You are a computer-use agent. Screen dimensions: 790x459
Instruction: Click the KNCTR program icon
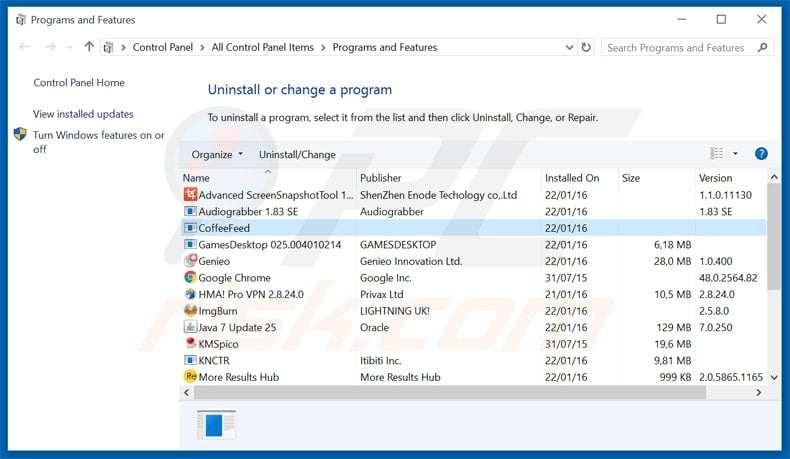click(x=190, y=360)
